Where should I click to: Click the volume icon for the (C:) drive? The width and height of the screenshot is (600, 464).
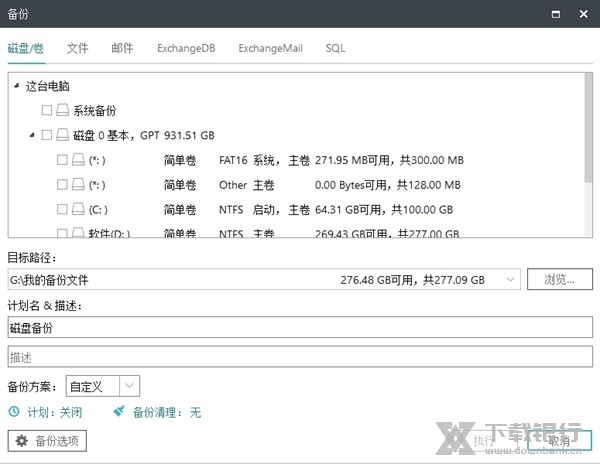coord(78,210)
